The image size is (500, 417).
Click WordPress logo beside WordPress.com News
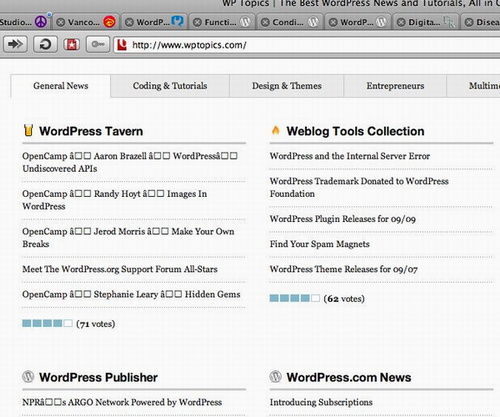coord(275,377)
